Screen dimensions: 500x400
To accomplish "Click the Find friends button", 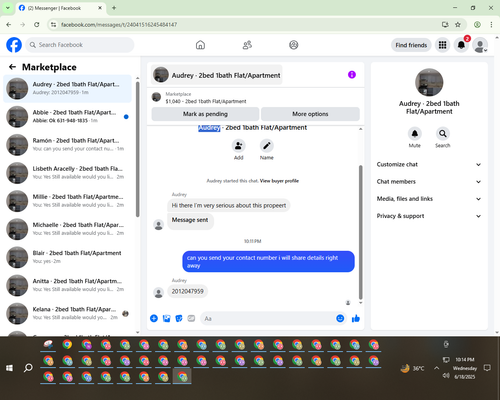I will point(411,45).
